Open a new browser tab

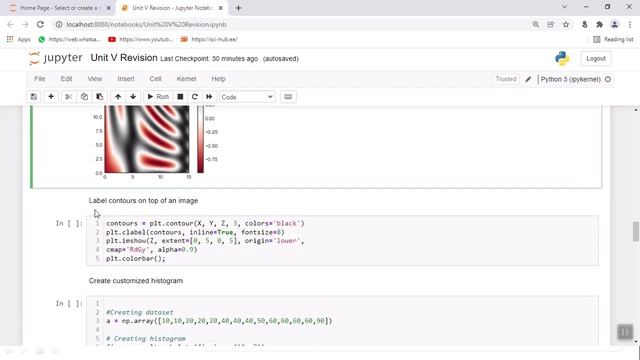tap(238, 8)
